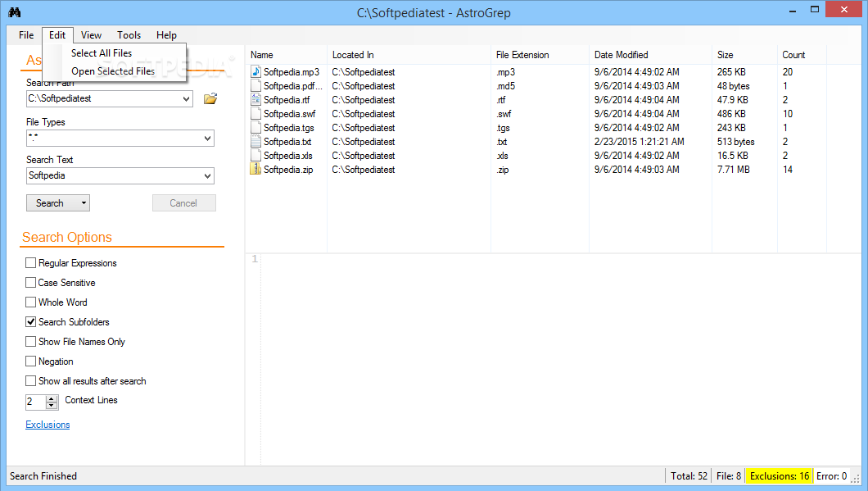The image size is (868, 491).
Task: Select the Softpedia.txt file name
Action: 287,142
